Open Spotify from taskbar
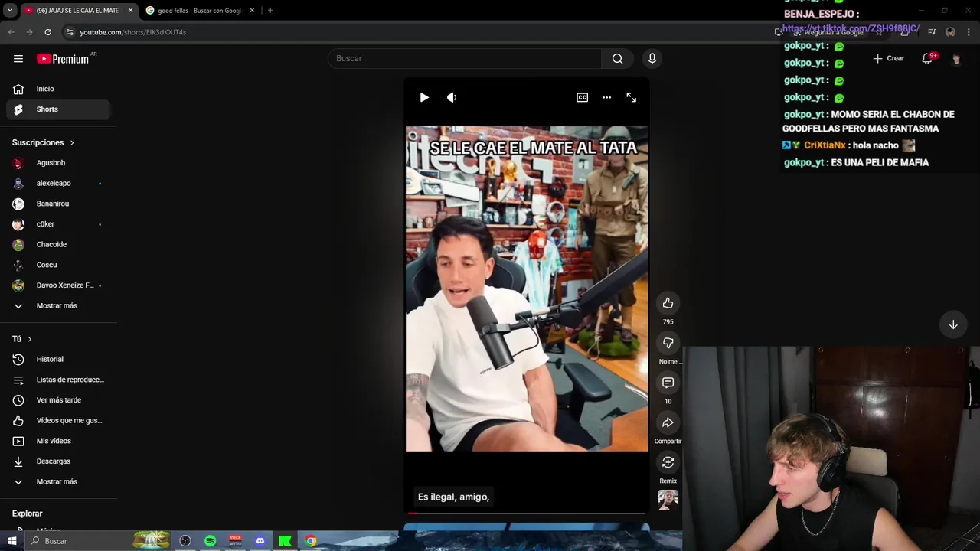Viewport: 980px width, 551px height. (210, 541)
